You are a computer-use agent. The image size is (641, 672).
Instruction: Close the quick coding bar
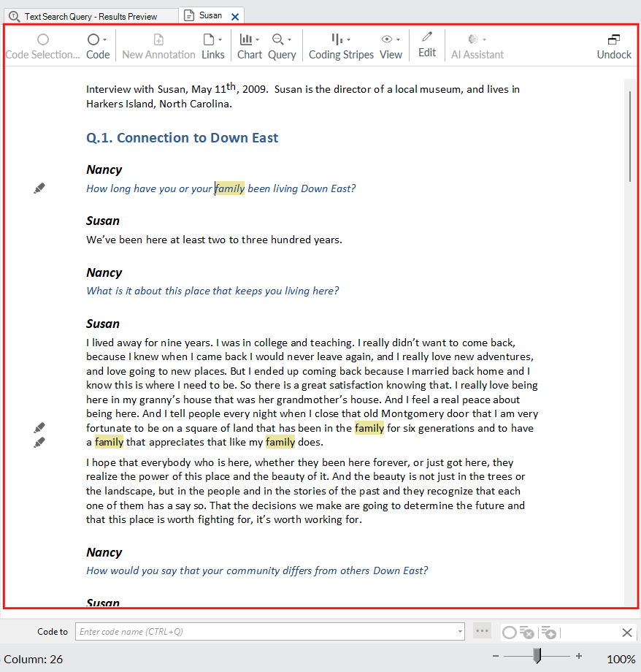click(627, 632)
